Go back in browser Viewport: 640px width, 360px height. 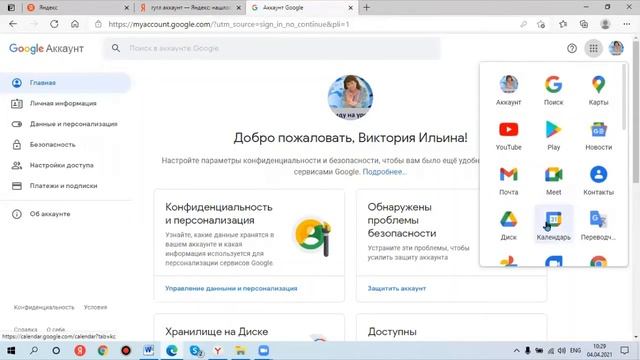[13, 24]
